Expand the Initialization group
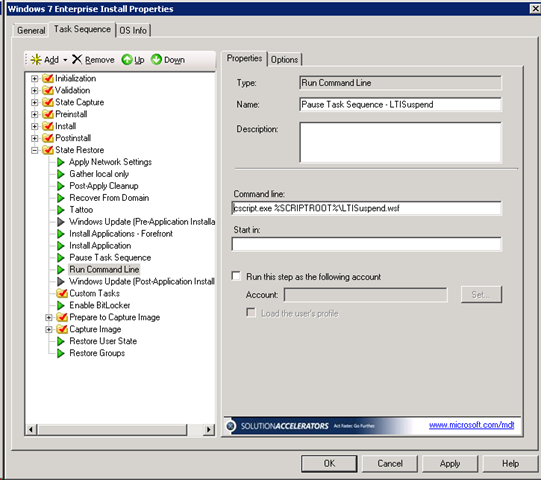This screenshot has width=541, height=480. click(x=35, y=79)
